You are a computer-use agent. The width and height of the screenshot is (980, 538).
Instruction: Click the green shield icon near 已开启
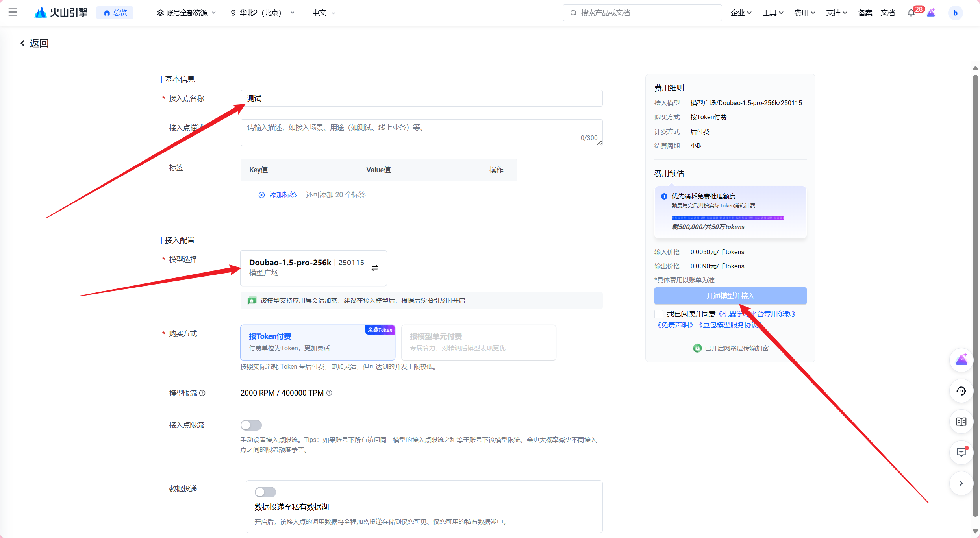[x=697, y=348]
